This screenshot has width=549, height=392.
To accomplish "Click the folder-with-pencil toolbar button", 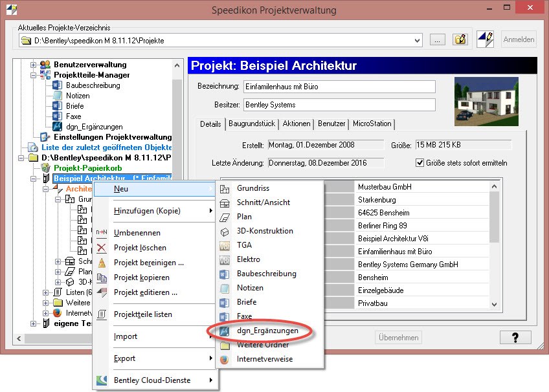I will click(x=460, y=39).
